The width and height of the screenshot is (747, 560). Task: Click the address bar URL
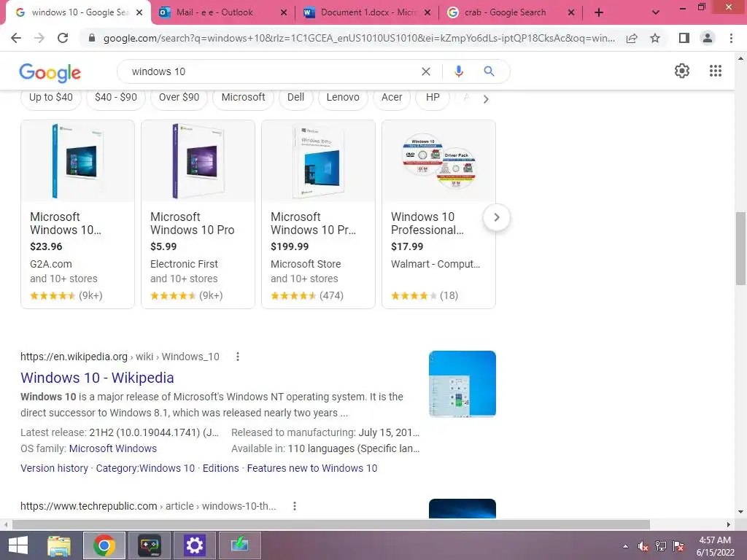click(359, 38)
